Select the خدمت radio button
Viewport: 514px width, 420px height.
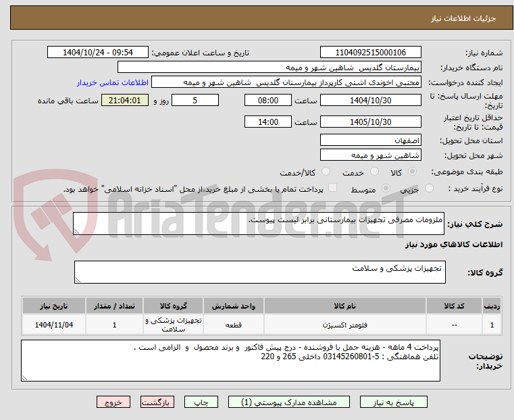[x=374, y=172]
